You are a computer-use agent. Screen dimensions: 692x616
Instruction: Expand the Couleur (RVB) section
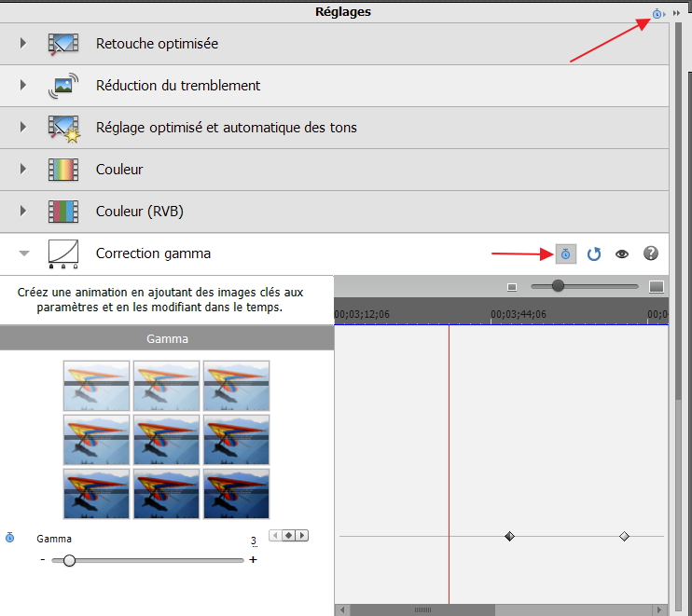tap(23, 211)
